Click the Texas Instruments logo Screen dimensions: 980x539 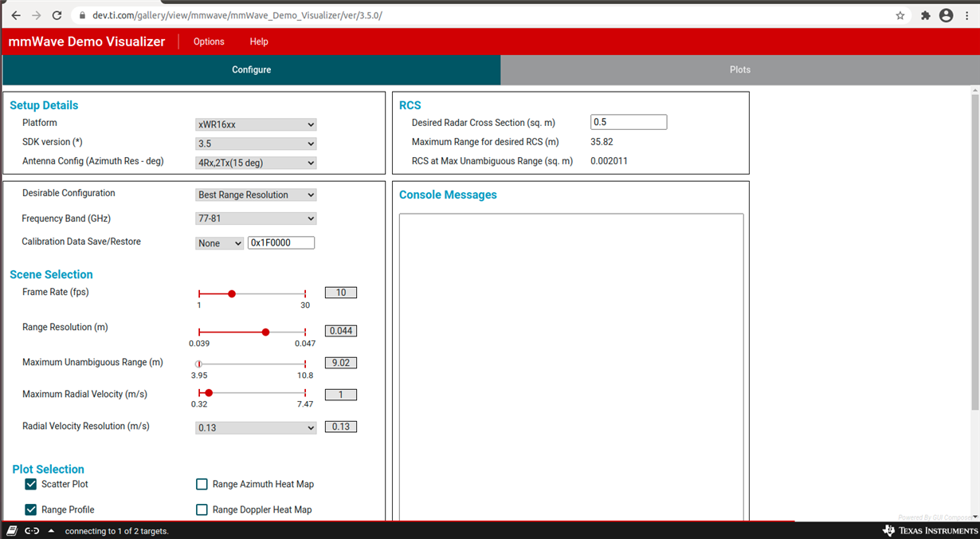pos(930,530)
